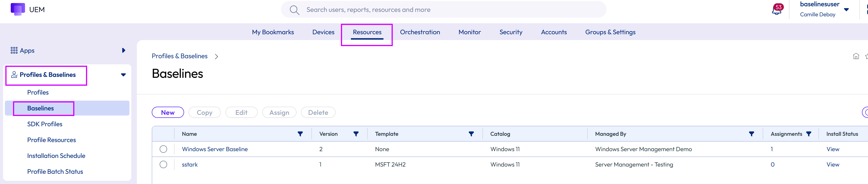Click the search magnifier icon
This screenshot has height=184, width=868.
coord(294,10)
